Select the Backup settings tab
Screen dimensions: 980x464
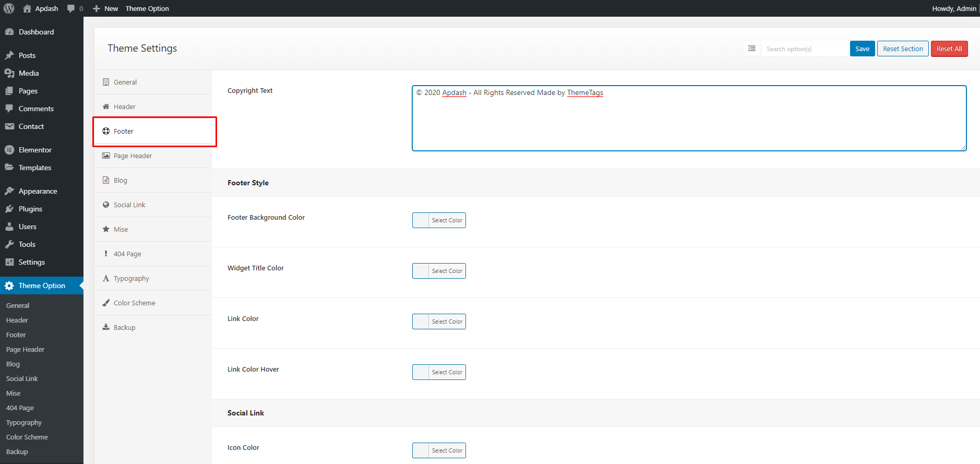[x=124, y=328]
